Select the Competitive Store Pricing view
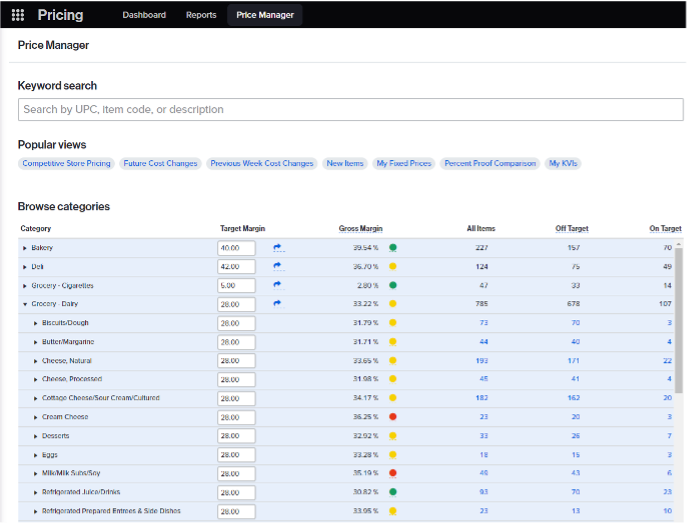Image resolution: width=688 pixels, height=525 pixels. pos(67,164)
